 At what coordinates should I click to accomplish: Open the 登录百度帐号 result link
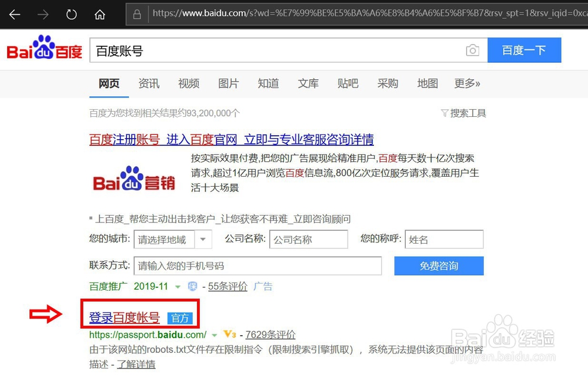[x=125, y=318]
